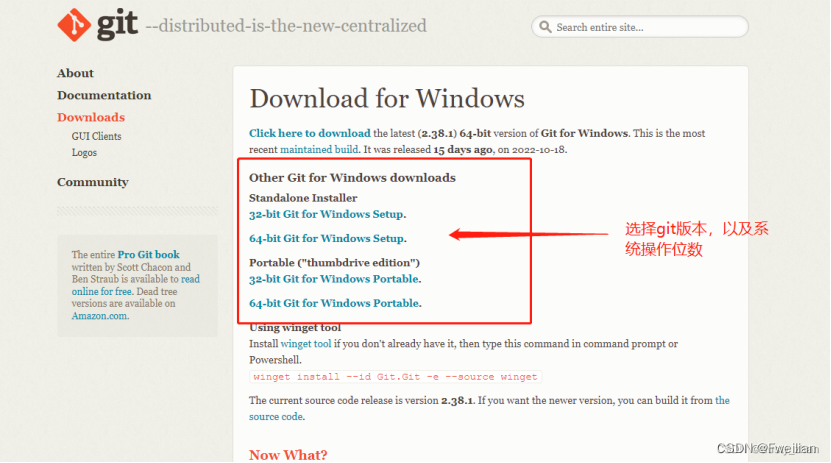The width and height of the screenshot is (831, 463).
Task: Focus the Search entire site field
Action: pos(640,27)
